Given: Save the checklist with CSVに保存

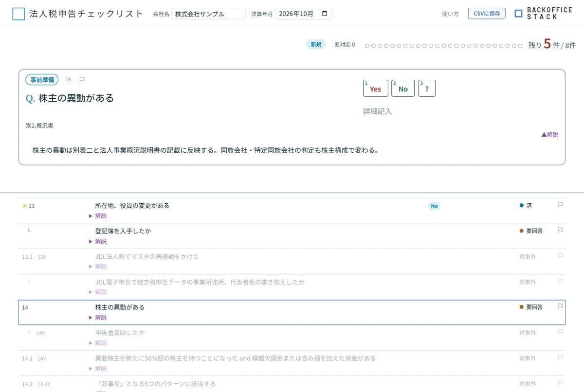Looking at the screenshot, I should point(487,14).
